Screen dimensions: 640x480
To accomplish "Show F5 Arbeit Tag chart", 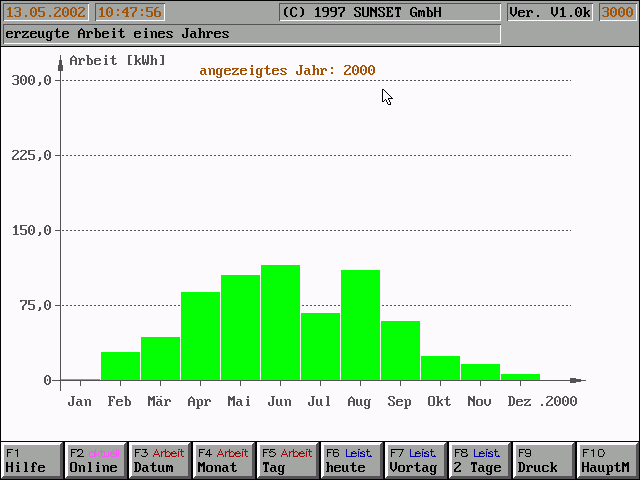I will [287, 460].
